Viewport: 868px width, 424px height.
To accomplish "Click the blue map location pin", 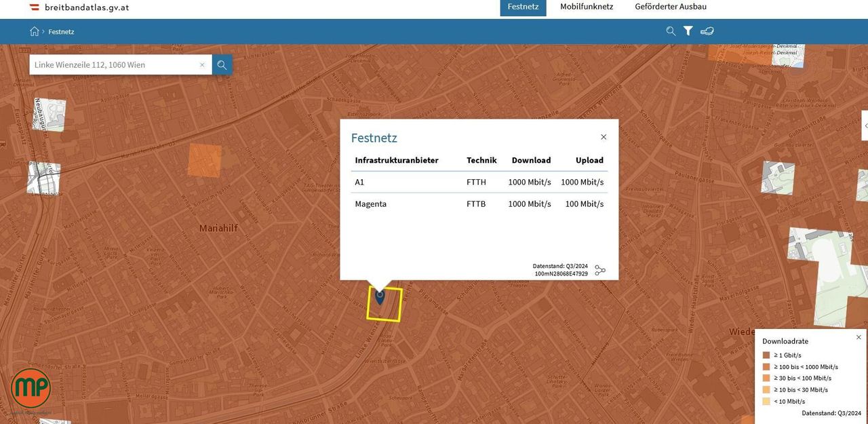I will click(x=380, y=296).
